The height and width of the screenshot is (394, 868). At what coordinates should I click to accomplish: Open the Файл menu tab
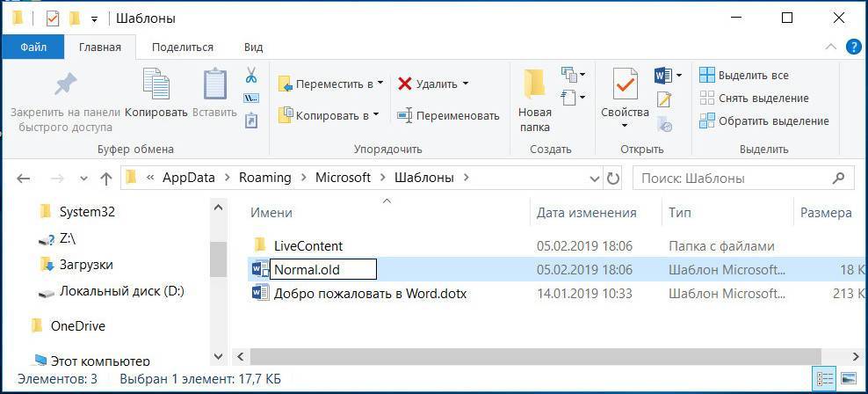point(33,47)
